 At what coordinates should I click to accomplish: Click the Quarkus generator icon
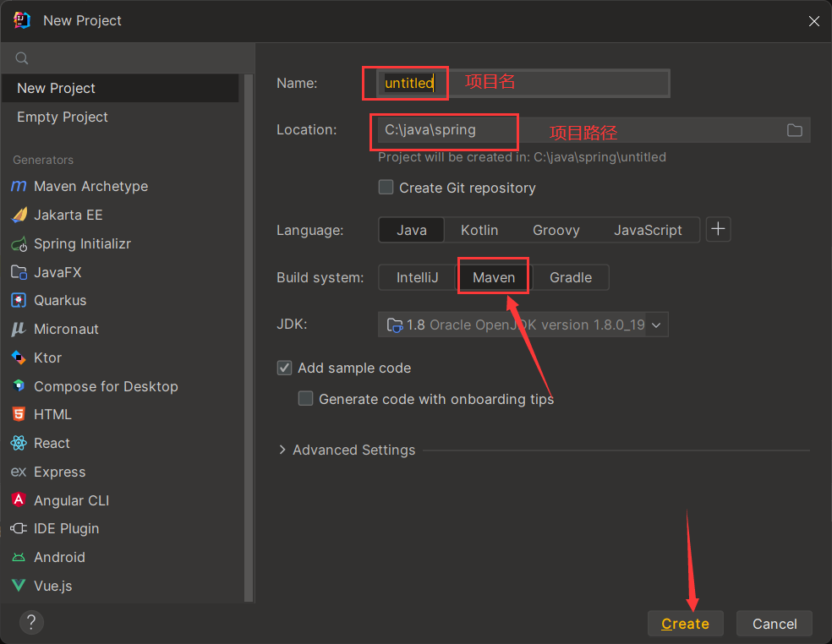tap(19, 300)
